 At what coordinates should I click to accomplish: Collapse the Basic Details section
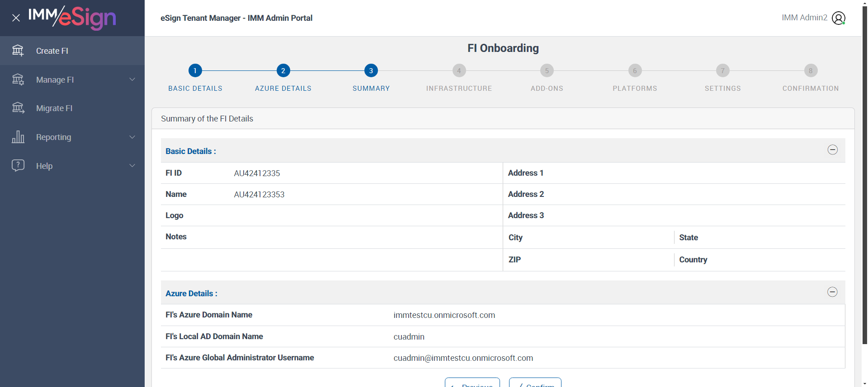pos(833,150)
